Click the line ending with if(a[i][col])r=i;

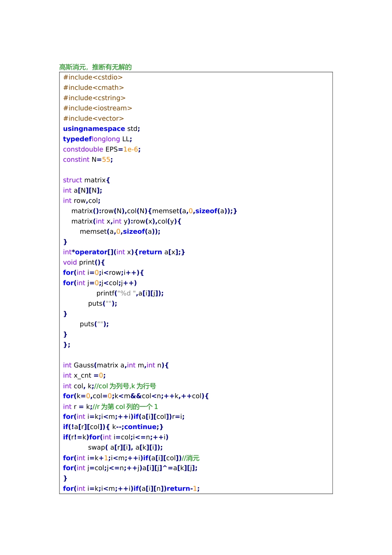[124, 417]
